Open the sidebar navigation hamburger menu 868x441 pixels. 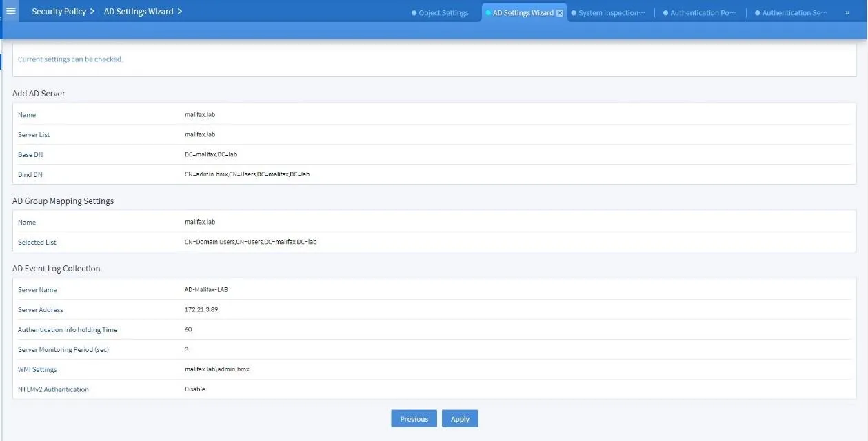pos(10,11)
